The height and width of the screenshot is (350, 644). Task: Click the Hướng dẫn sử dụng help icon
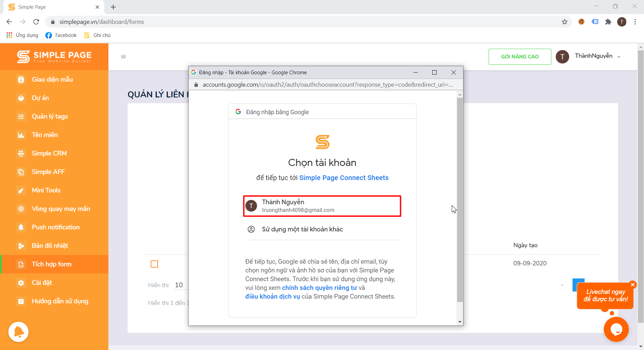[21, 301]
